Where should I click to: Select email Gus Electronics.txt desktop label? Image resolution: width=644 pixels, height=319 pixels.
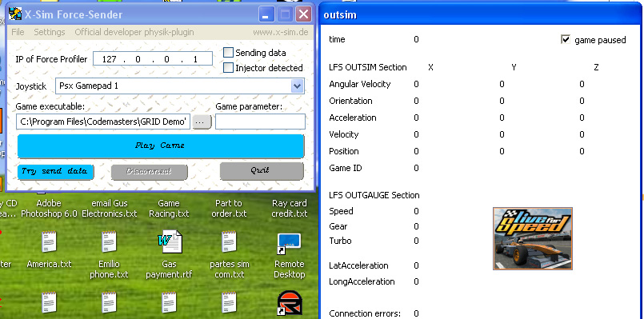tap(109, 209)
